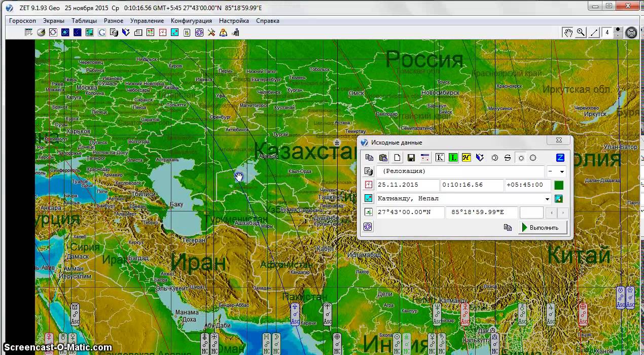
Task: Open the portrait document icon in main toolbar
Action: pyautogui.click(x=114, y=32)
